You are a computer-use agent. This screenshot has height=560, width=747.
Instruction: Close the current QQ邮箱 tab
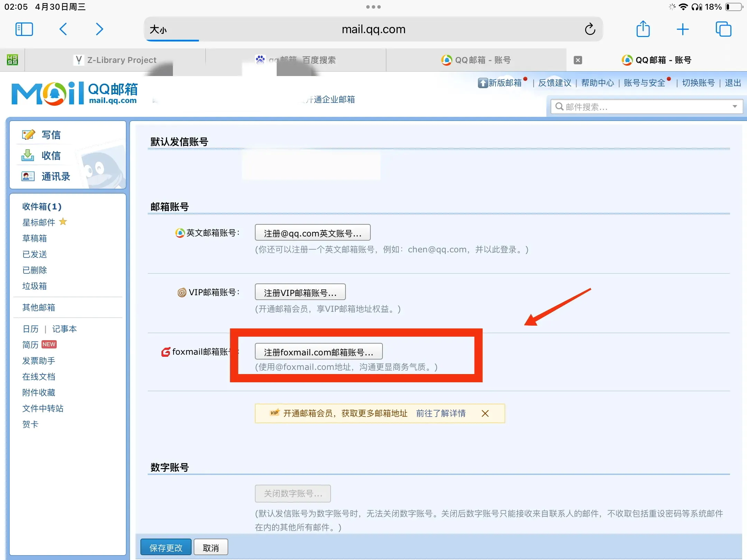click(578, 60)
